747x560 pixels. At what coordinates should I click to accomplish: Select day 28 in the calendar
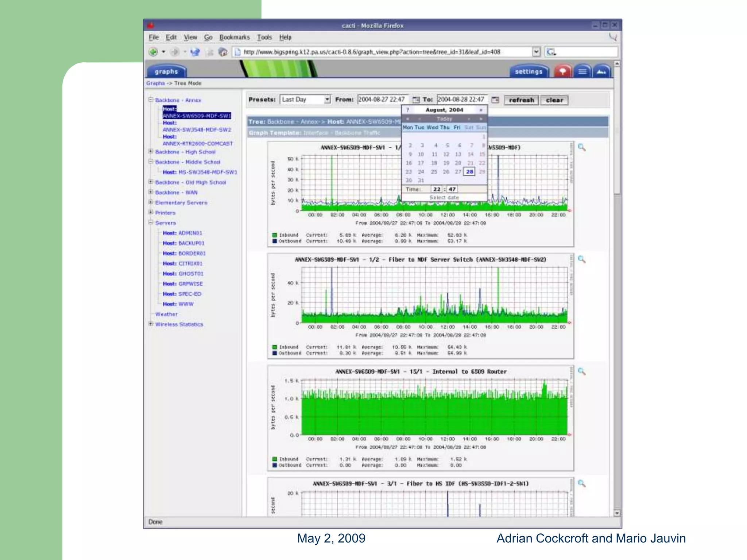pos(469,171)
